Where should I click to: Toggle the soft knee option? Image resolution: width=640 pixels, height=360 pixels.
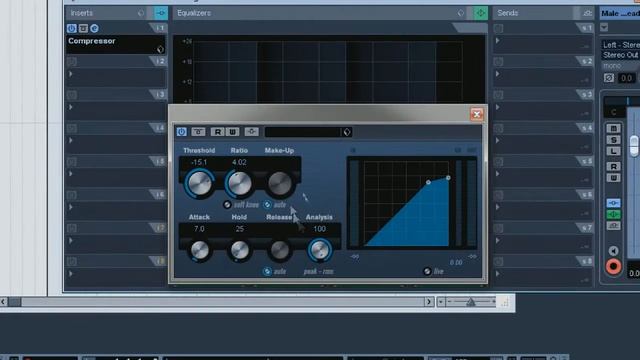click(x=227, y=204)
